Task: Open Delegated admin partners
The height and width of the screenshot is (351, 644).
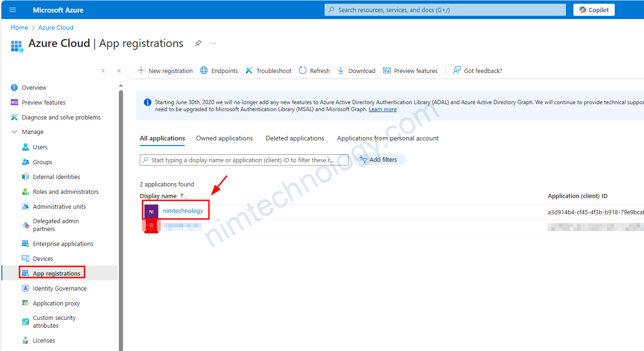Action: coord(56,225)
